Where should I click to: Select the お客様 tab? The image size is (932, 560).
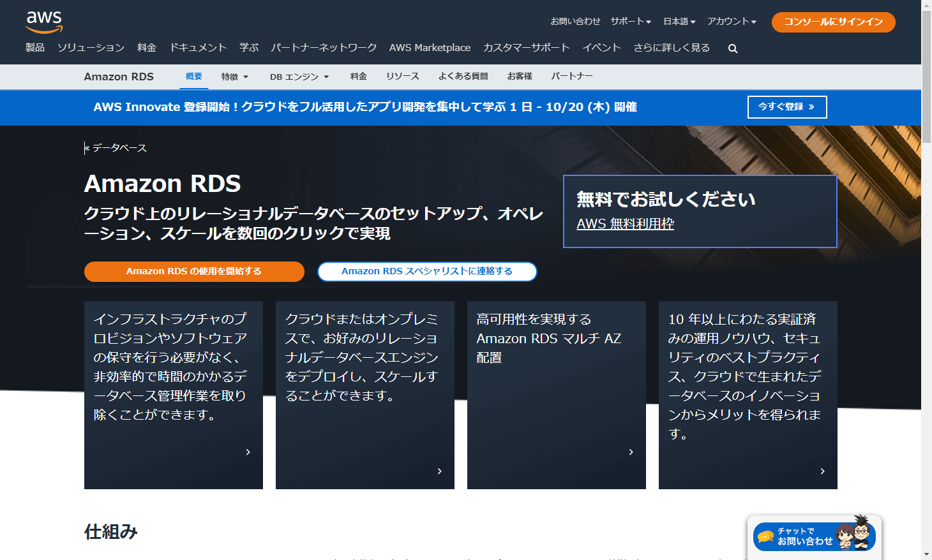pos(520,77)
